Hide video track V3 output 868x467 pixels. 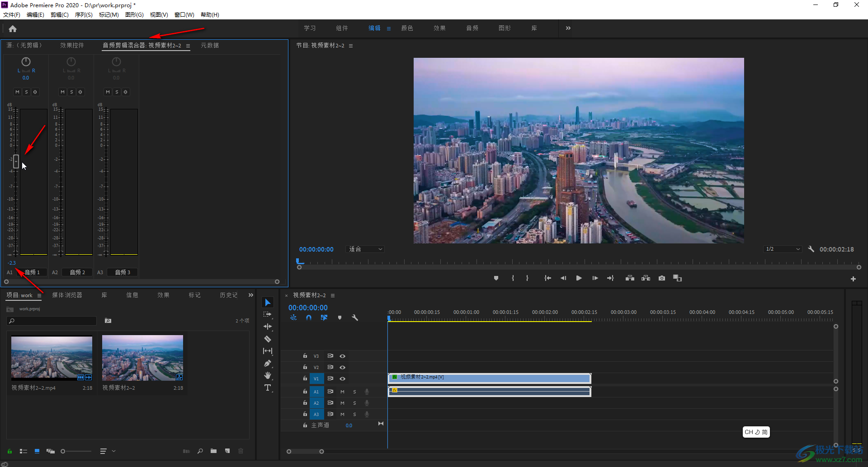click(x=343, y=356)
